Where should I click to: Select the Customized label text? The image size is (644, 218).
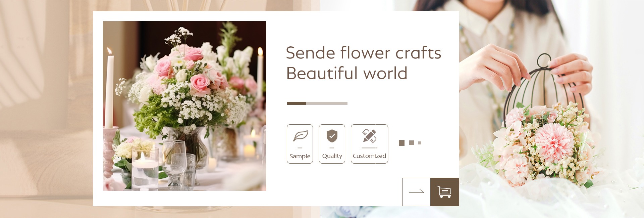[x=369, y=156]
